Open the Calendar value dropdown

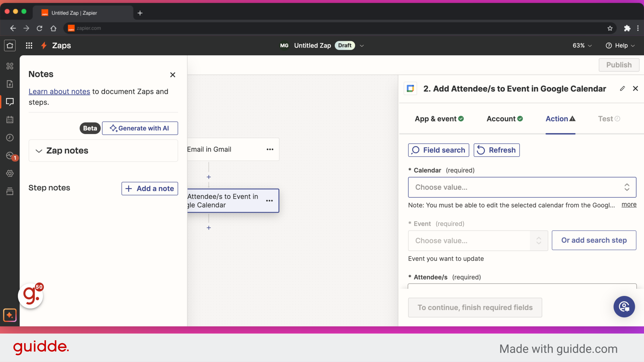coord(522,187)
